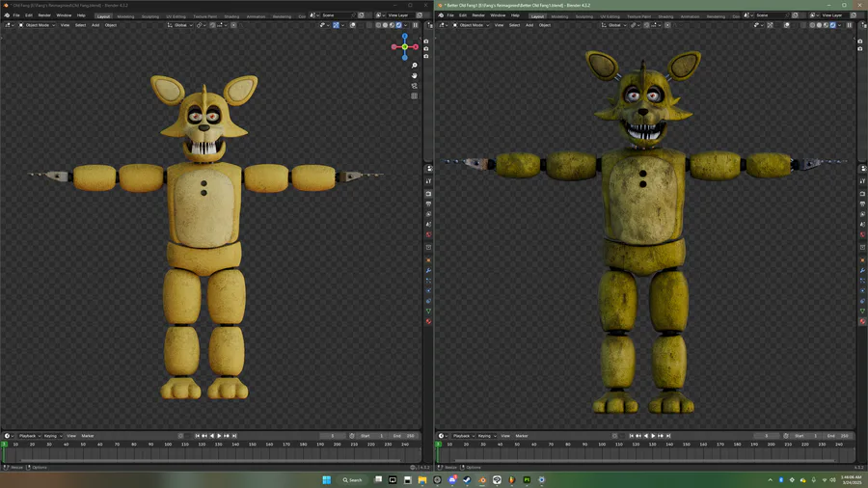Select rendered shading mode in left viewport
Image resolution: width=868 pixels, height=488 pixels.
coord(398,25)
